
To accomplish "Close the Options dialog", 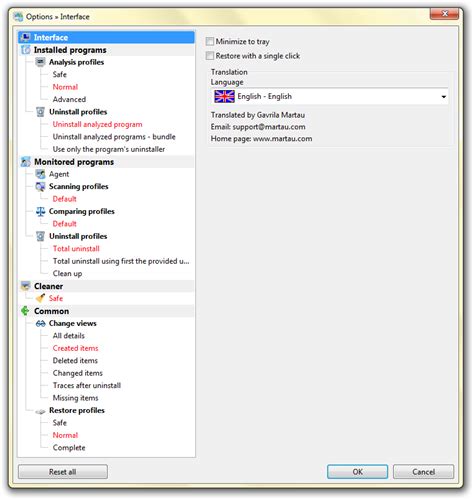I will (445, 14).
